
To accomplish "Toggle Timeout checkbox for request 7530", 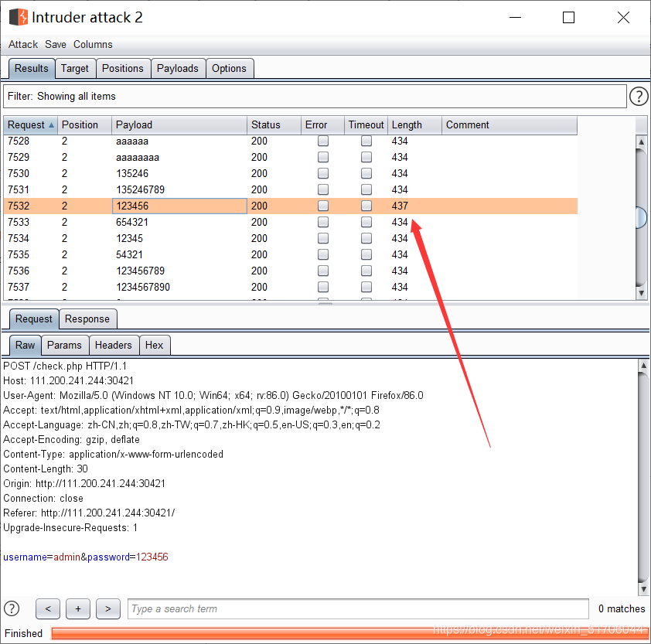I will pos(366,173).
